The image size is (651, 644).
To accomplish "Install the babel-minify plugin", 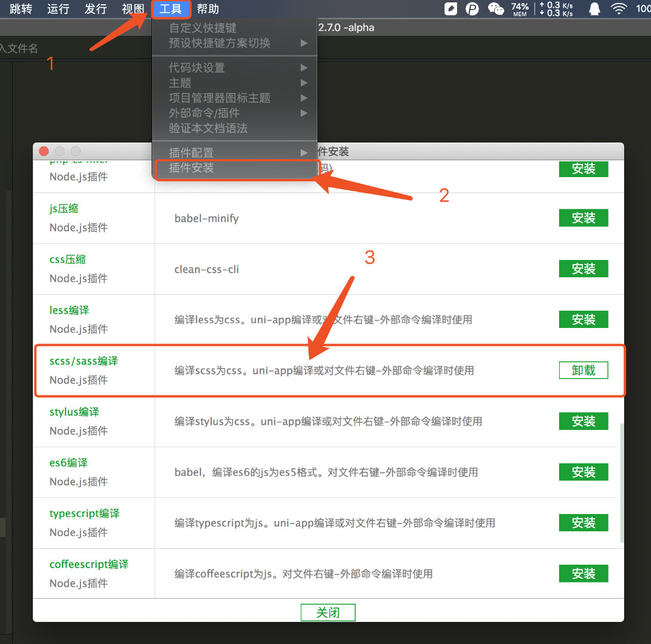I will (583, 218).
